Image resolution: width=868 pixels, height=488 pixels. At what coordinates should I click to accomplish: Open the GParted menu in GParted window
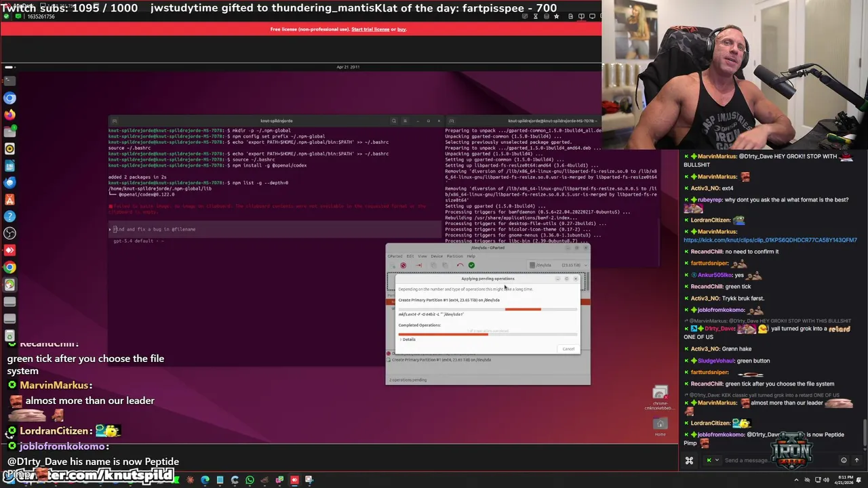click(x=395, y=256)
